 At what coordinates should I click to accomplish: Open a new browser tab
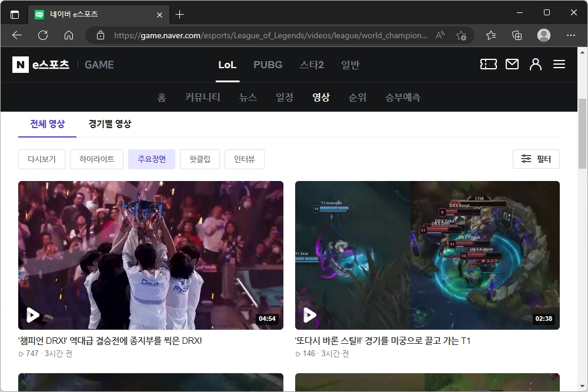tap(179, 15)
